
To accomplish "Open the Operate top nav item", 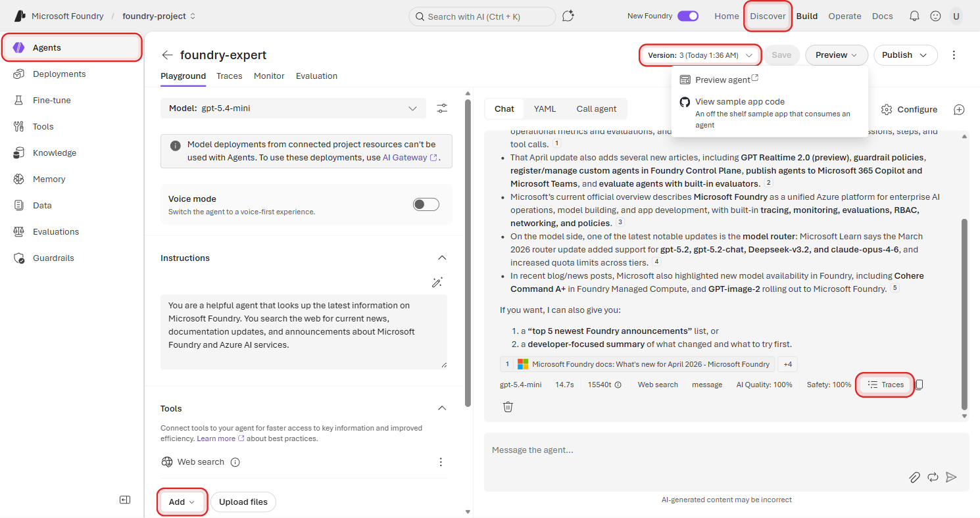I will click(x=845, y=16).
